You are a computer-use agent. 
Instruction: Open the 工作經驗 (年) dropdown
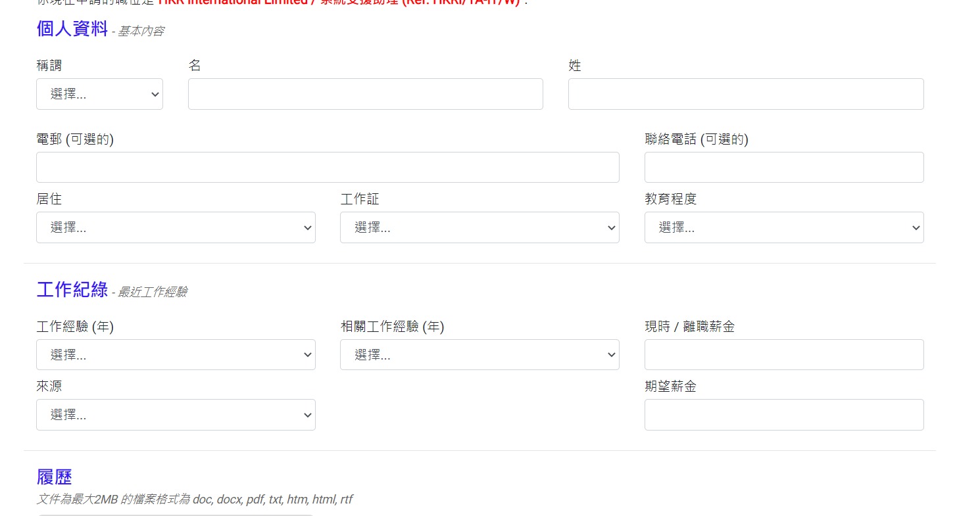coord(176,355)
